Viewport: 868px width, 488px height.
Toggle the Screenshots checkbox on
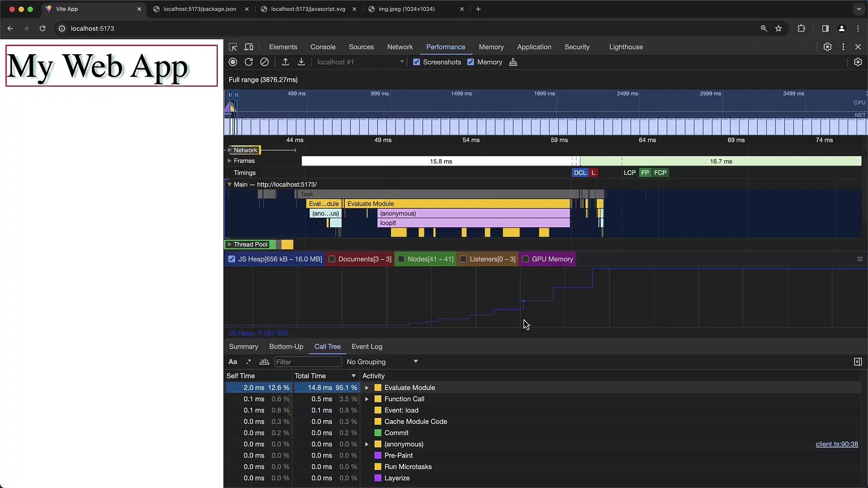[x=417, y=62]
